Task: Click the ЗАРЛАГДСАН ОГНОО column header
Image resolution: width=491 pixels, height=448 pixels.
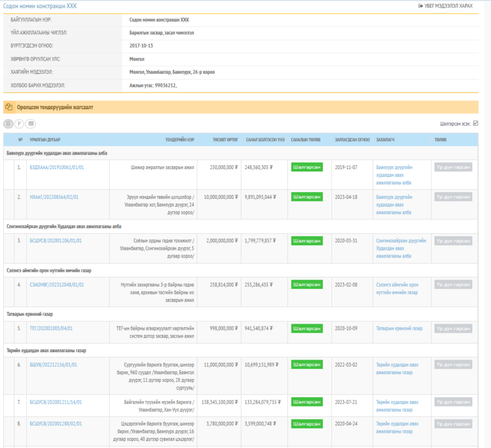Action: [352, 140]
